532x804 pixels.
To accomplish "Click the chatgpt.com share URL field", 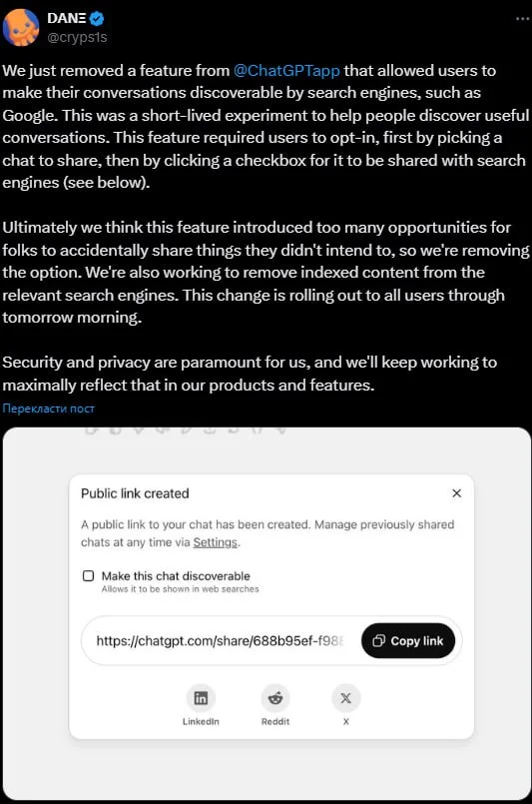I will [221, 641].
